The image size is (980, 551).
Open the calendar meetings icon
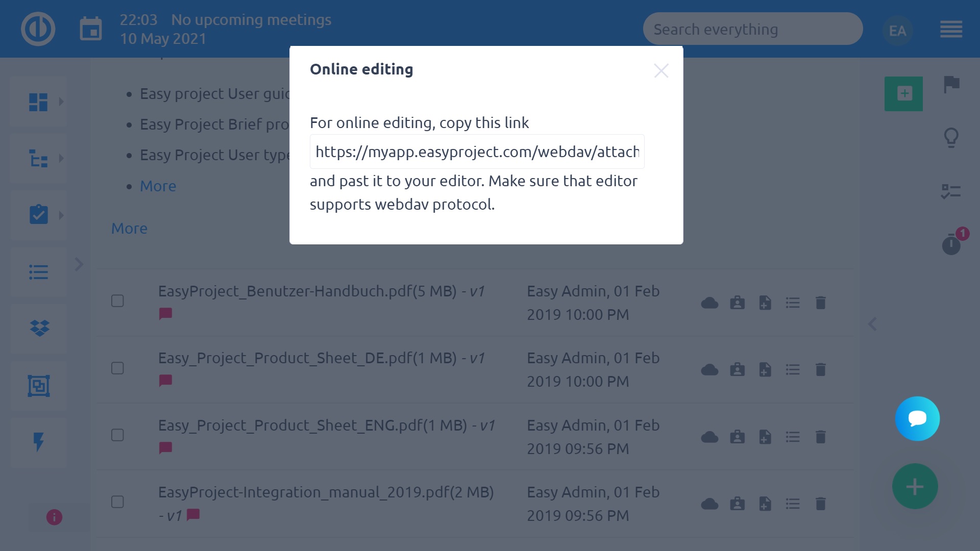click(91, 29)
